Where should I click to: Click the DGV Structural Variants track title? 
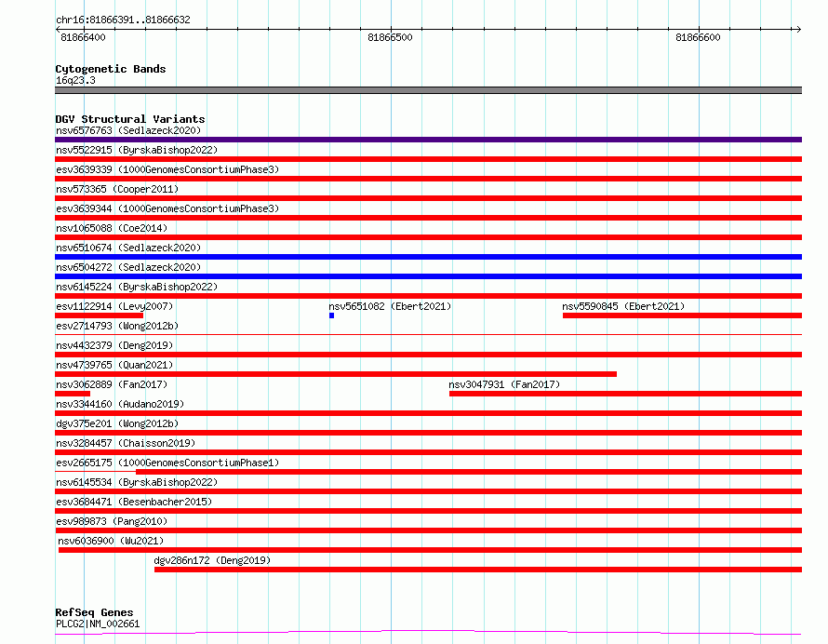[130, 119]
